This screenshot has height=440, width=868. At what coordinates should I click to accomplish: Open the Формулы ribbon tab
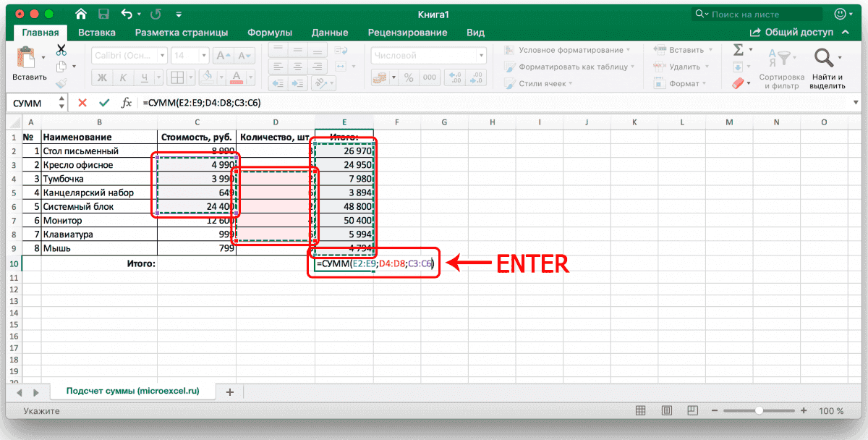269,33
